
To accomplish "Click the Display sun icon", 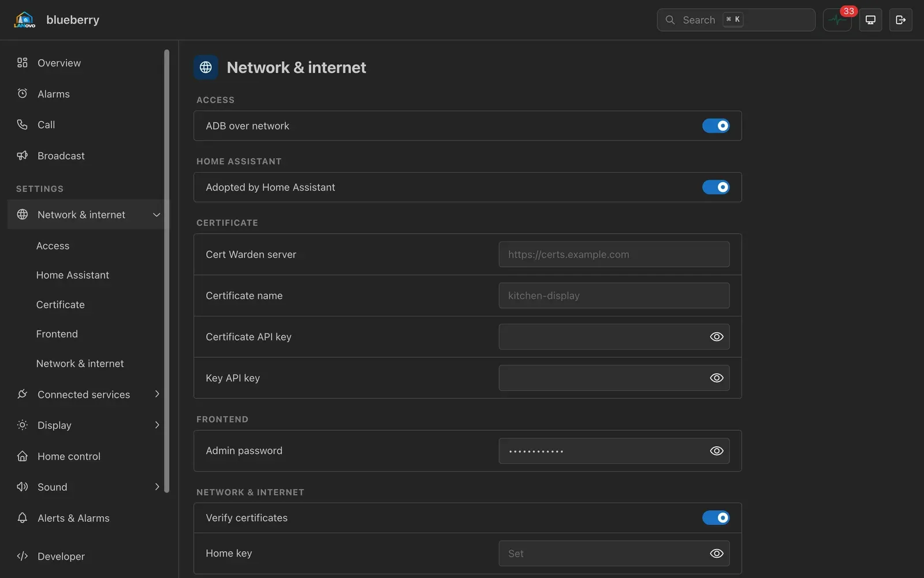I will [23, 425].
